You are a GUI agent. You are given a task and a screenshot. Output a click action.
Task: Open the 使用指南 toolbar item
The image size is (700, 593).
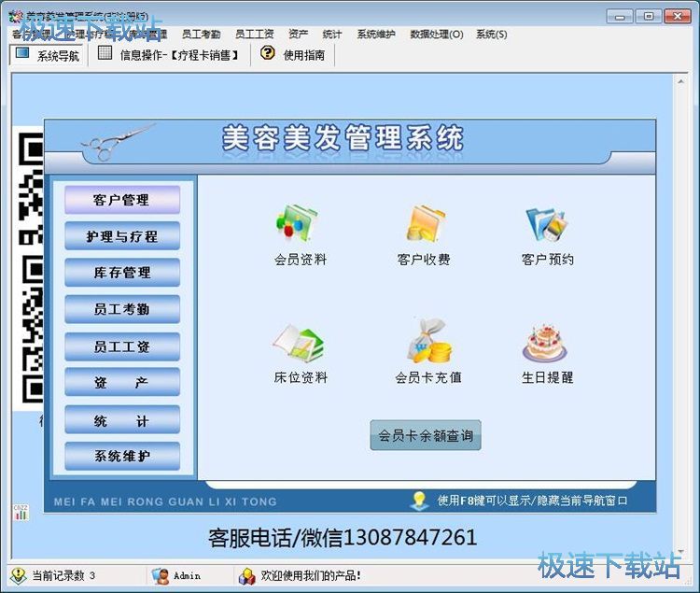pyautogui.click(x=294, y=55)
